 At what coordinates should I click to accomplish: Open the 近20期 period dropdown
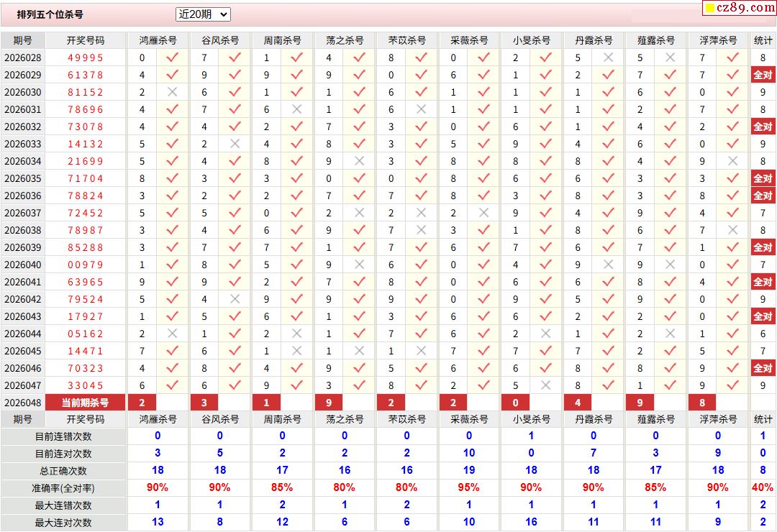click(x=203, y=14)
